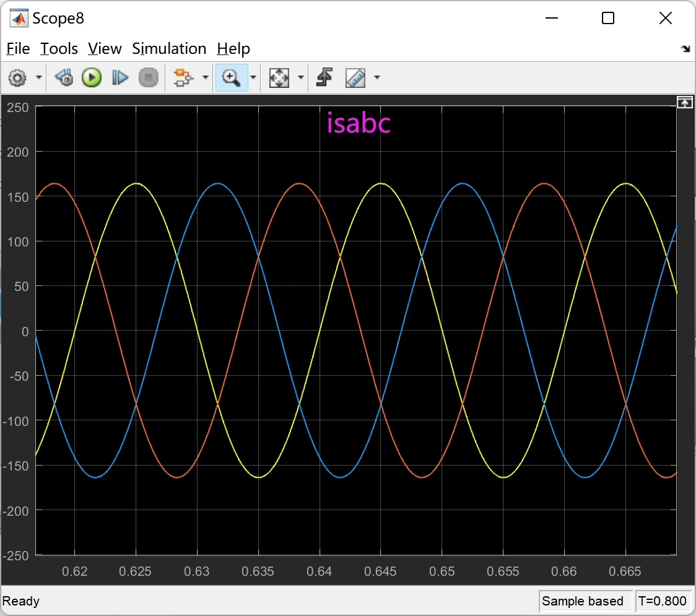This screenshot has width=696, height=616.
Task: Click Scale Axes Limits icon
Action: [x=279, y=77]
